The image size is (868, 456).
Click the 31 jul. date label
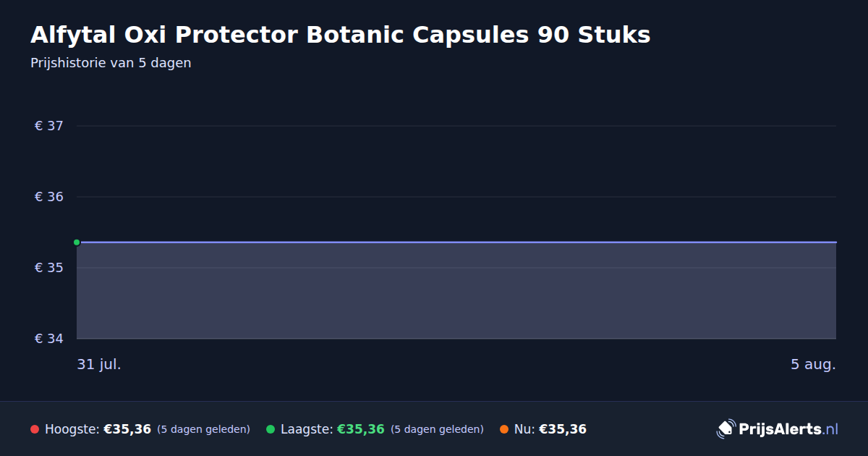99,364
